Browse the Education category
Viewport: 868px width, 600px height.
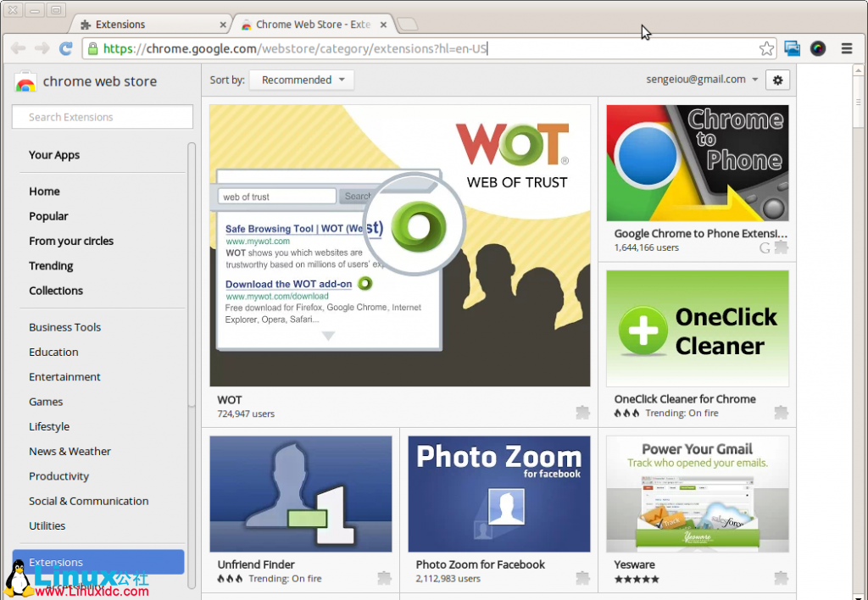53,353
